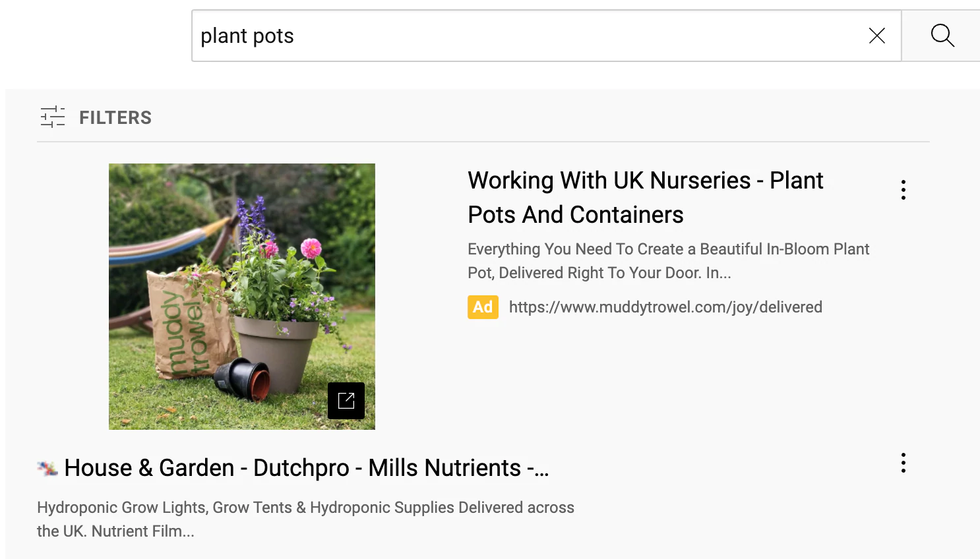980x559 pixels.
Task: Open three-dot menu for Muddy Trowel ad
Action: click(x=903, y=190)
